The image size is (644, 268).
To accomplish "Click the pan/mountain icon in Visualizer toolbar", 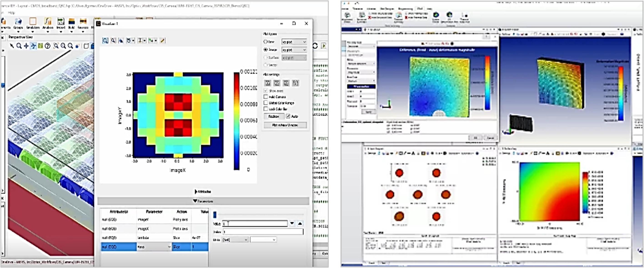I will [121, 40].
